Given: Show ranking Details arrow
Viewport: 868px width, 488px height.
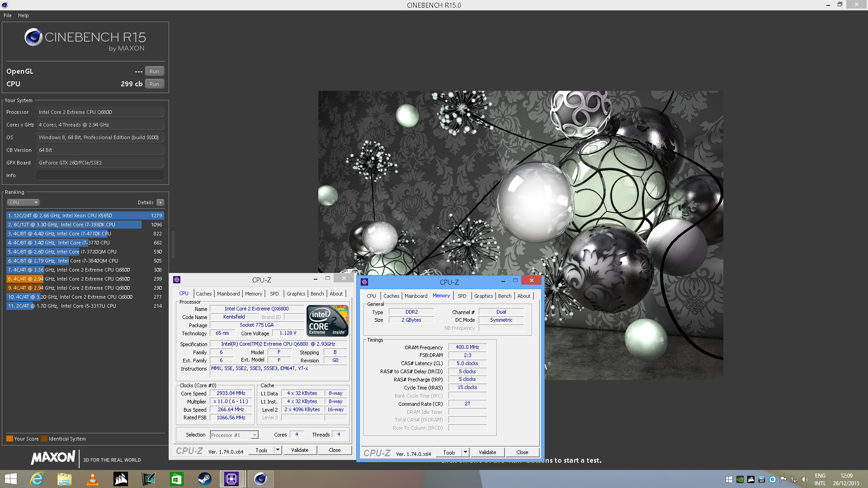Looking at the screenshot, I should [160, 202].
